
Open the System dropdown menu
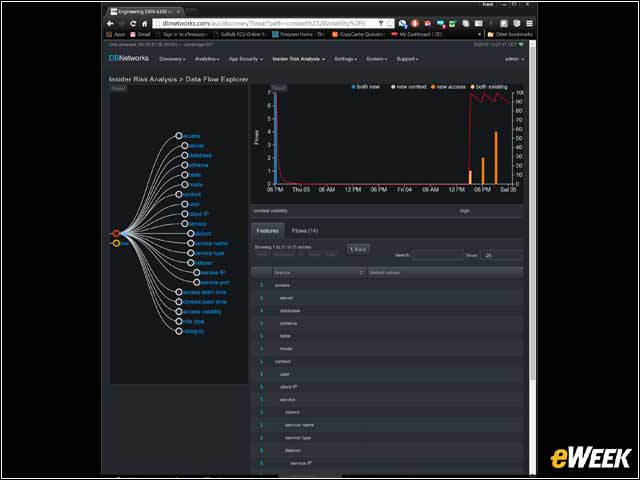coord(376,59)
